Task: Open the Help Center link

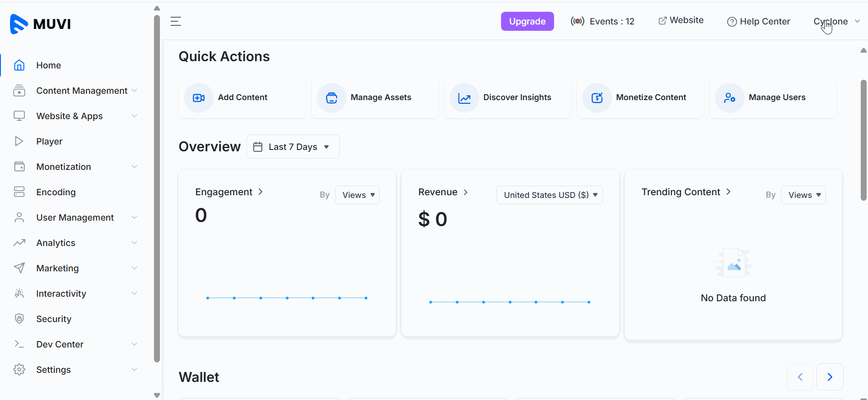Action: 758,21
